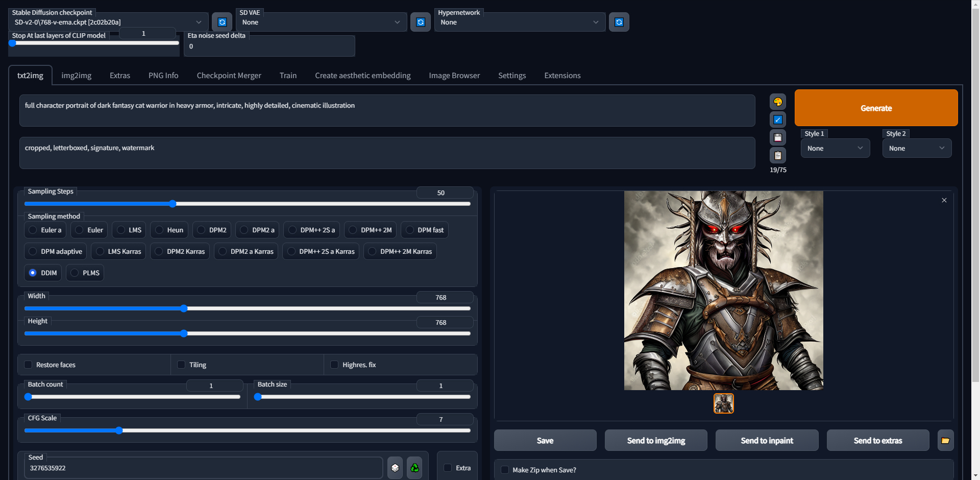The image size is (980, 480).
Task: Reuse last seed with recycle icon
Action: [414, 468]
